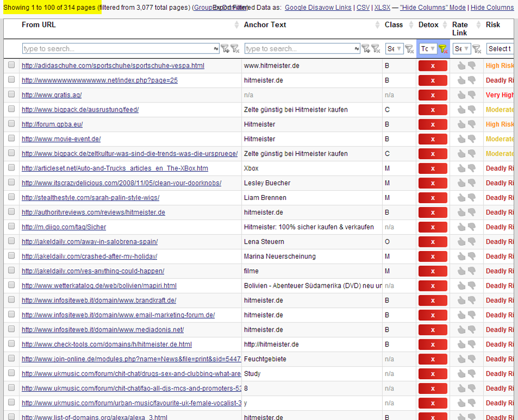This screenshot has width=518, height=420.
Task: Clear filter icon for Anchor Text column
Action: coord(376,49)
